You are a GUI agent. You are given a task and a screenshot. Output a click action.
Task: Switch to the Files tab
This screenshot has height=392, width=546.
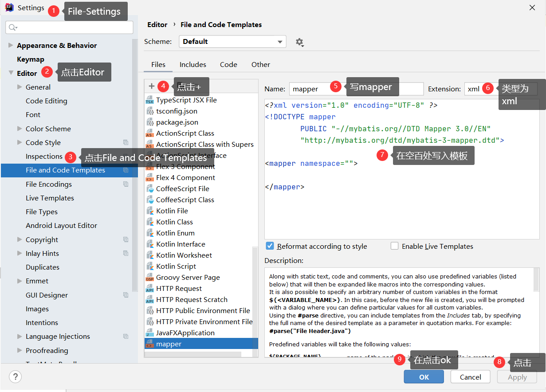(158, 65)
